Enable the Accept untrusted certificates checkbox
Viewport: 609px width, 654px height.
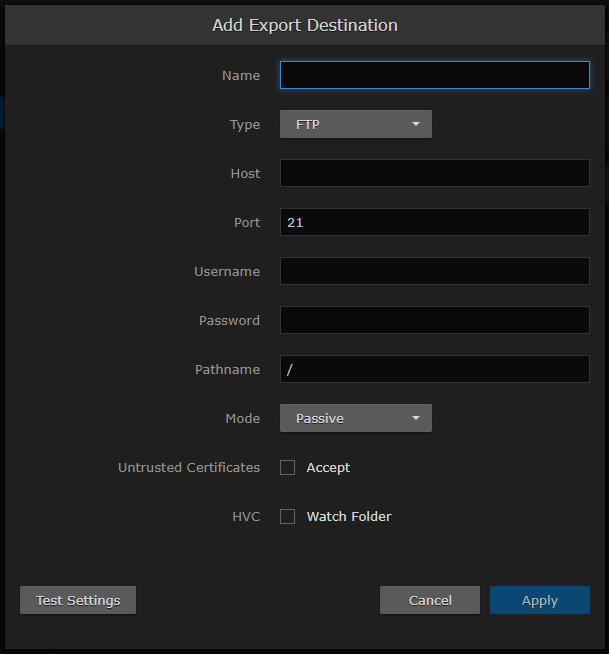tap(288, 467)
